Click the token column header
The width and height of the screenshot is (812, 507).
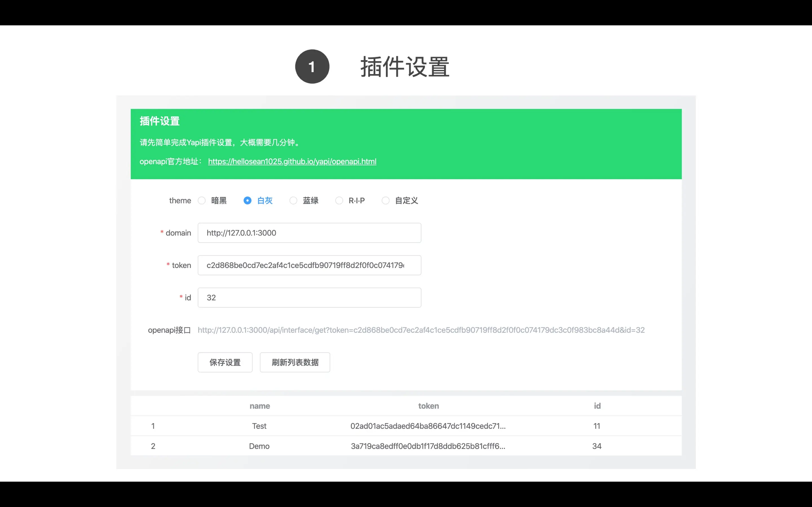click(429, 406)
